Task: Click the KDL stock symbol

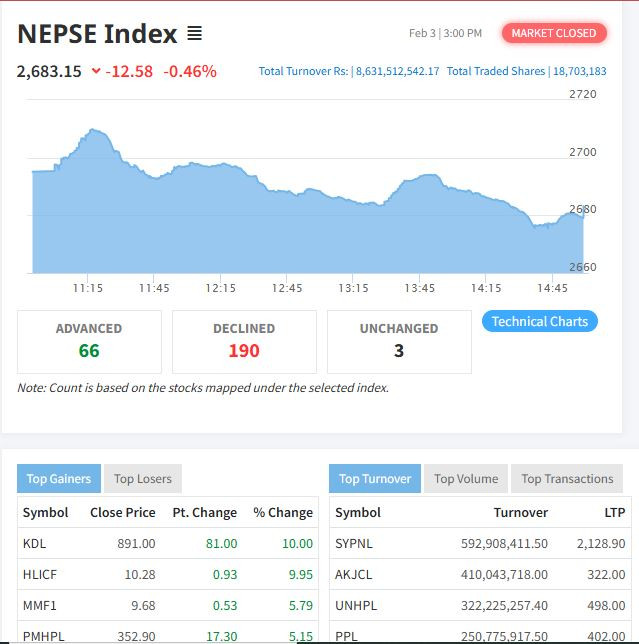Action: point(34,543)
